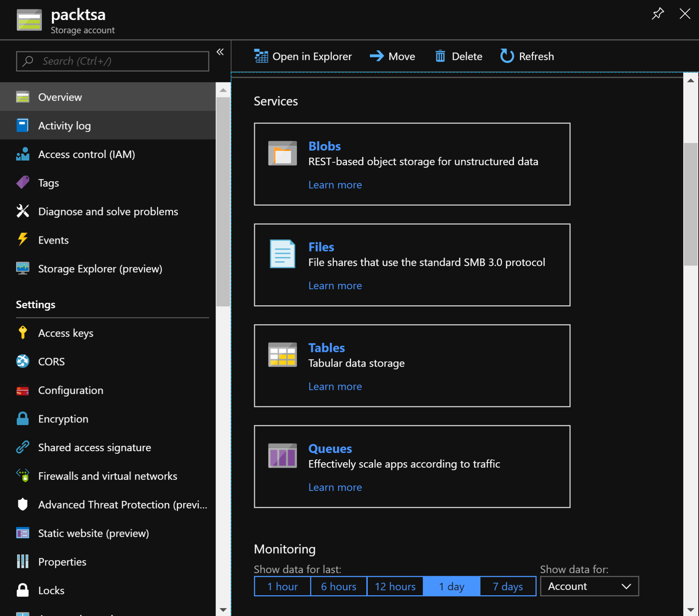
Task: Open the Configuration settings item
Action: coord(108,390)
